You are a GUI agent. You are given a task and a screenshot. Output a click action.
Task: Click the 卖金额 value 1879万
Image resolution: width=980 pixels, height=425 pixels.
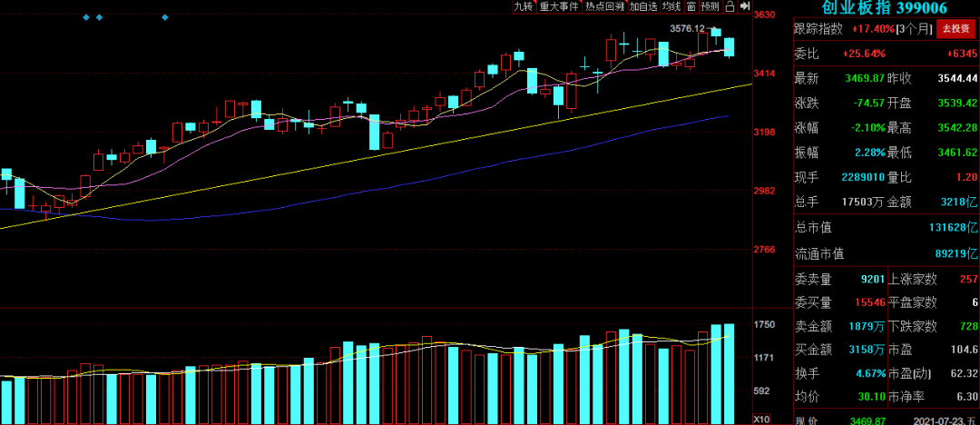click(x=867, y=326)
